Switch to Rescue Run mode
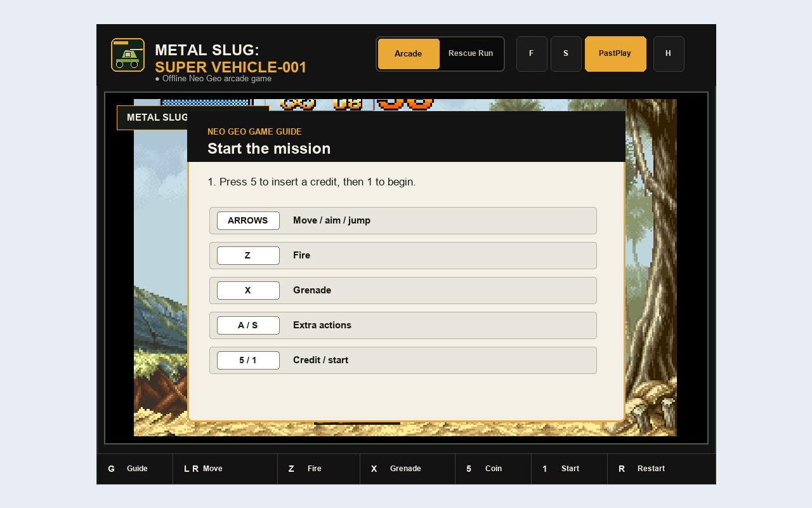The height and width of the screenshot is (508, 812). (471, 54)
